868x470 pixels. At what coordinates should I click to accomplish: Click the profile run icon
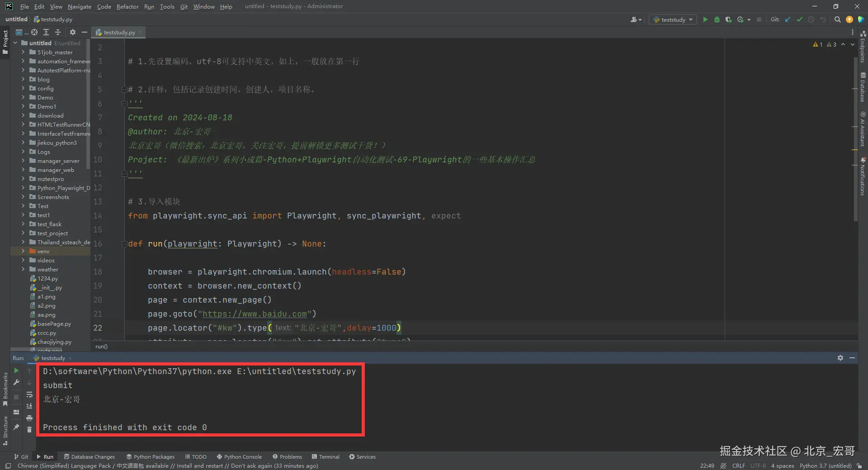click(x=741, y=19)
